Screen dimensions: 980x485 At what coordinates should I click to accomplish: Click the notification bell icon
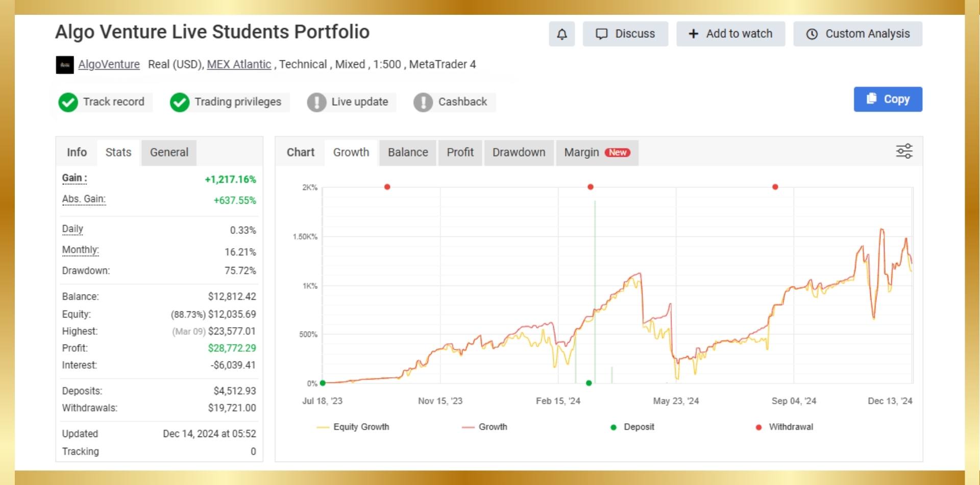[561, 34]
